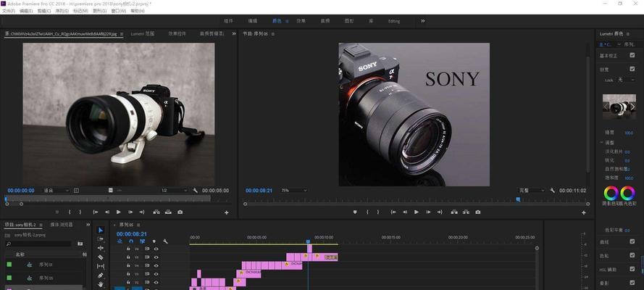Play the Source monitor clip
The width and height of the screenshot is (644, 290).
(x=119, y=212)
